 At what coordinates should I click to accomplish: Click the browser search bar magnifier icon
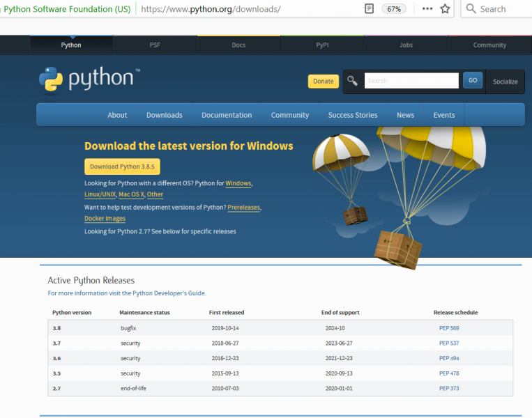(471, 9)
